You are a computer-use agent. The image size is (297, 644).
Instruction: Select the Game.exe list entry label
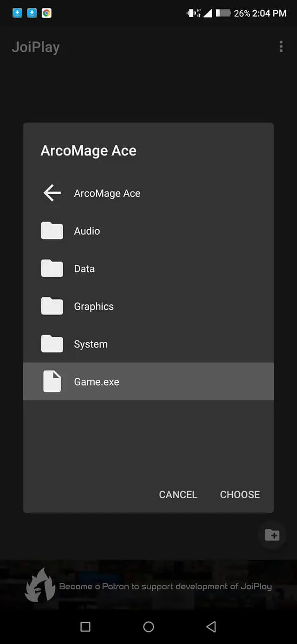coord(97,381)
